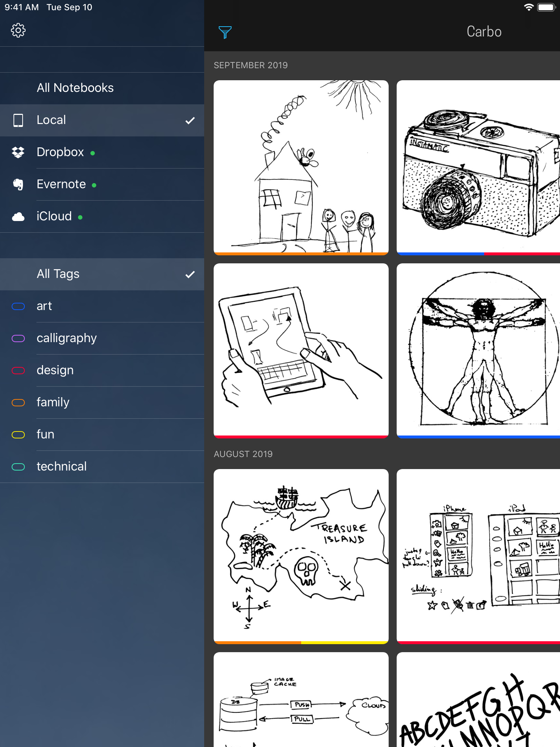Filter notes by fun tag
The width and height of the screenshot is (560, 747).
pos(102,435)
